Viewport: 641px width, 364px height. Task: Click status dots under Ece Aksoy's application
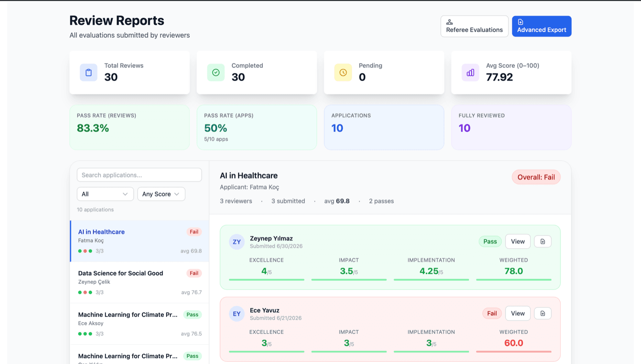[85, 334]
